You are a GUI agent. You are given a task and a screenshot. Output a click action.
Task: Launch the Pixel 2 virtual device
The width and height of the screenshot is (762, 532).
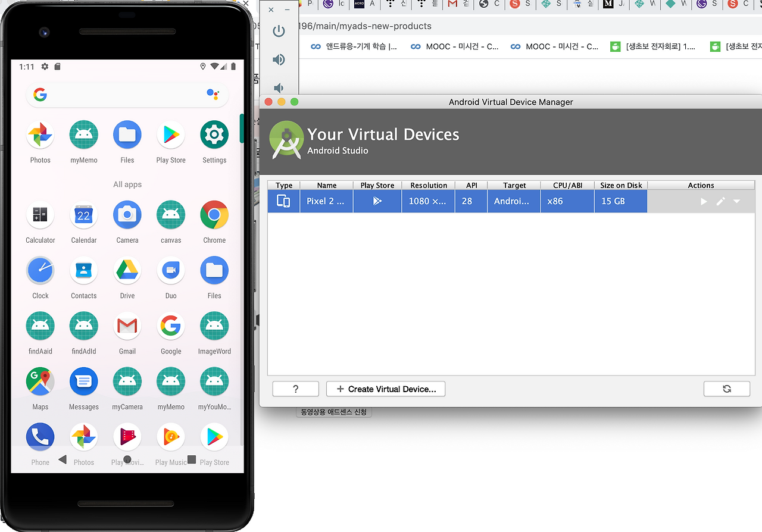click(x=704, y=201)
